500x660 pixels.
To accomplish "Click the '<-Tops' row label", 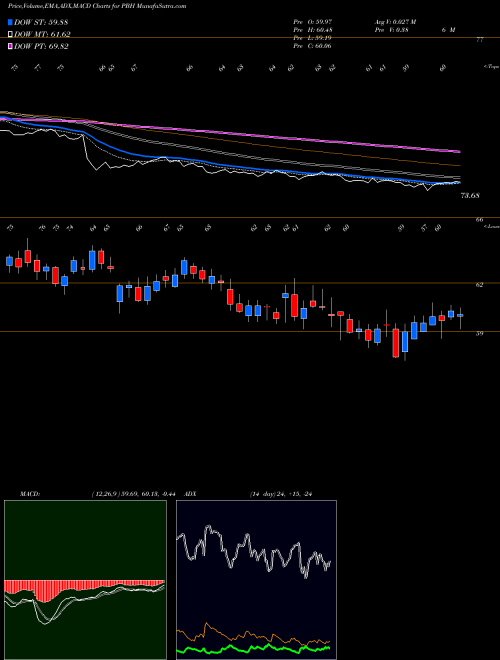I will click(491, 67).
